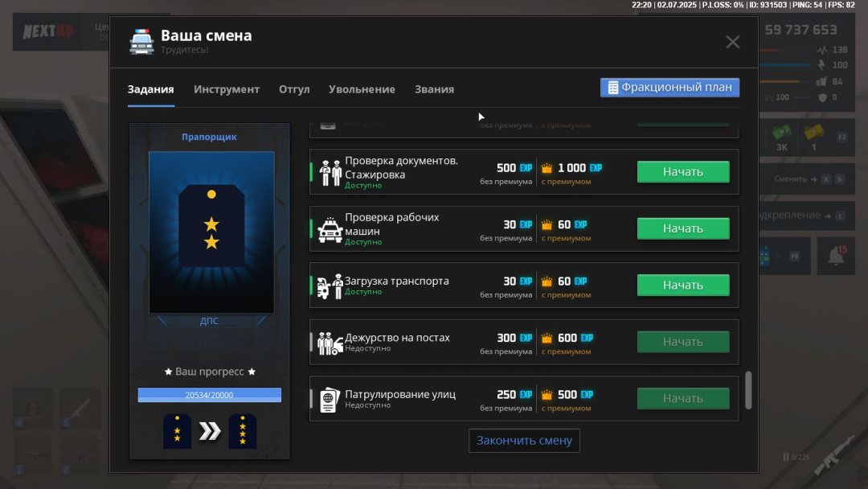The width and height of the screenshot is (868, 489).
Task: Click the Ваш прогресс label
Action: (209, 372)
